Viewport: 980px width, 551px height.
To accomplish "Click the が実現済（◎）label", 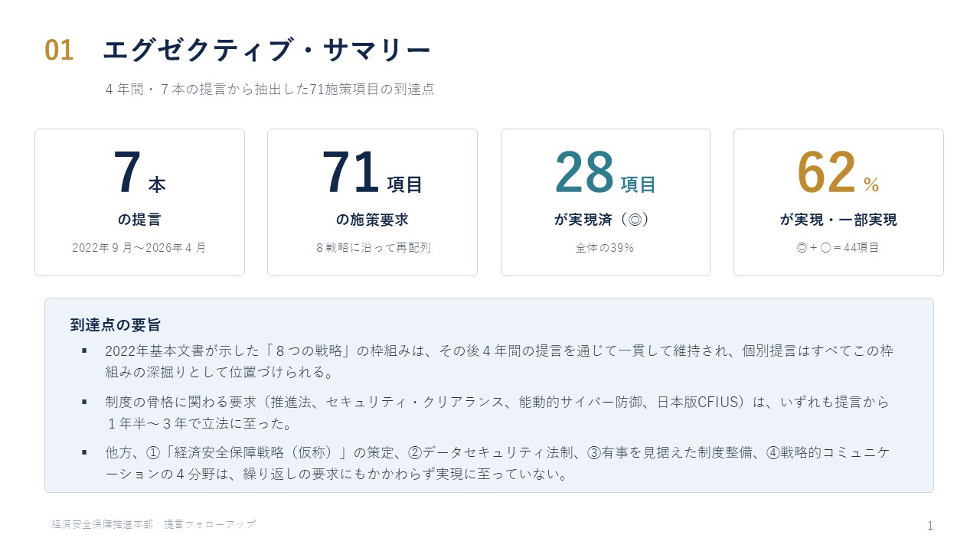I will (x=605, y=220).
